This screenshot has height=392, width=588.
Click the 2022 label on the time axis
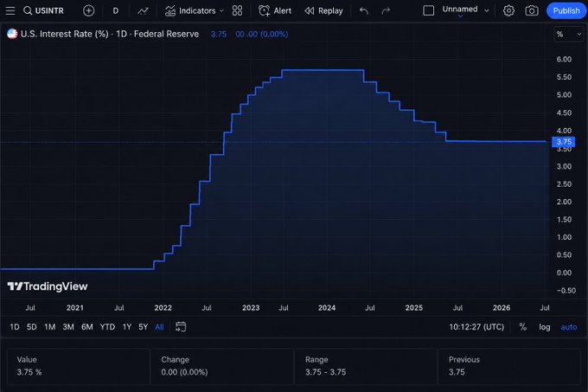[163, 307]
